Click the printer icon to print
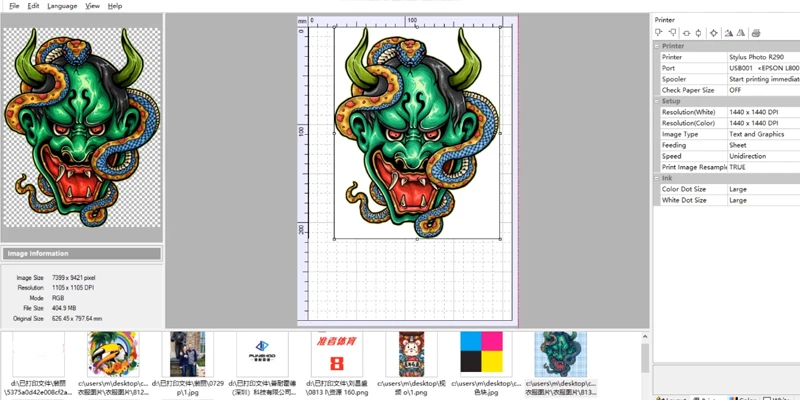The height and width of the screenshot is (400, 800). pyautogui.click(x=756, y=33)
